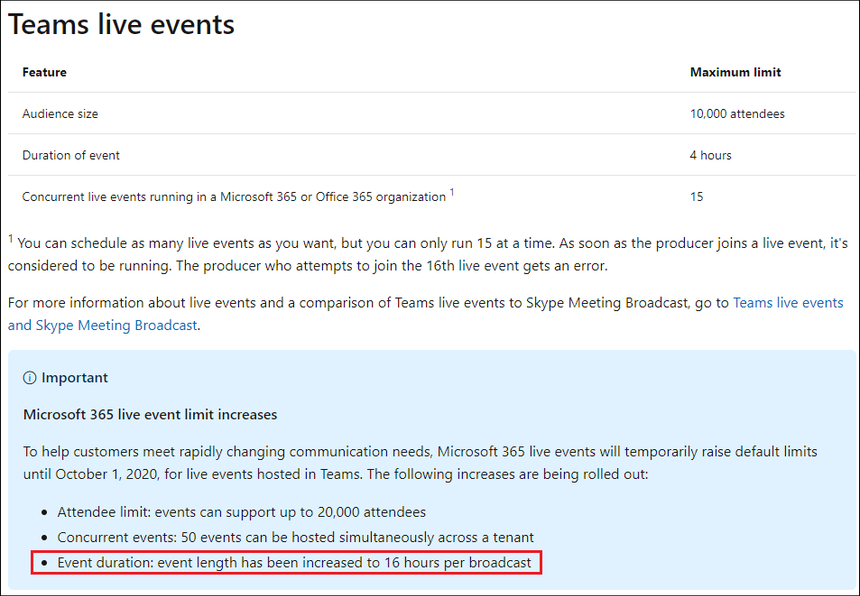This screenshot has height=596, width=860.
Task: Select the value 15 in the table
Action: click(x=696, y=197)
